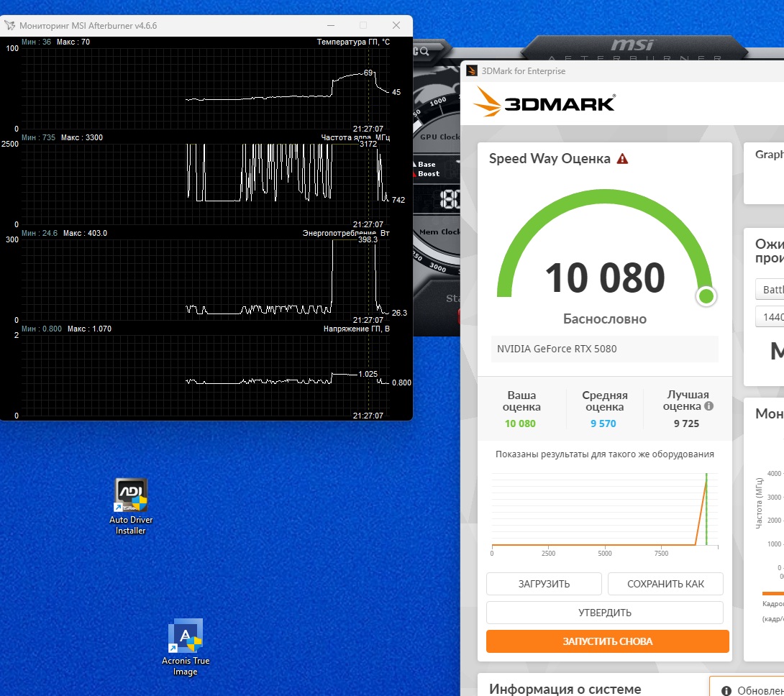
Task: Click the temperature graph peak value 69
Action: (368, 73)
